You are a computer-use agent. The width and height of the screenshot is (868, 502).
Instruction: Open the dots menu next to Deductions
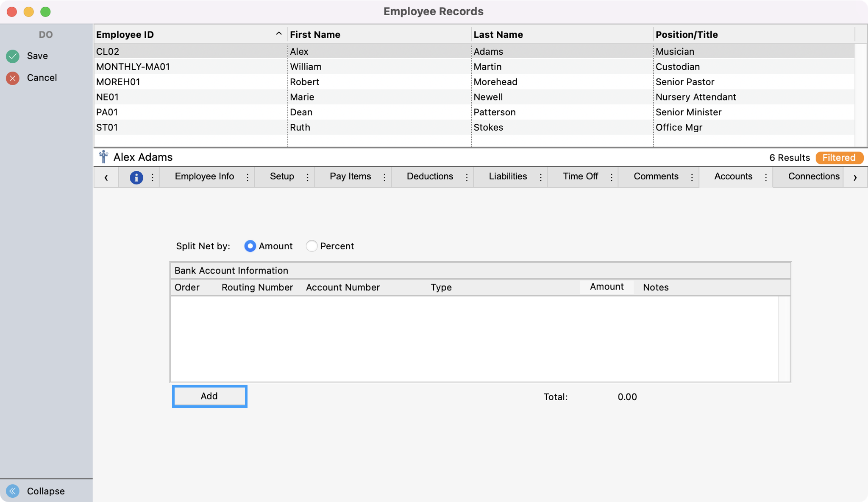click(467, 177)
